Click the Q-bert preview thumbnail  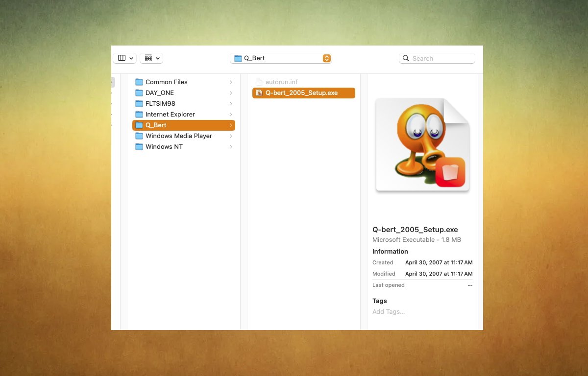click(422, 144)
